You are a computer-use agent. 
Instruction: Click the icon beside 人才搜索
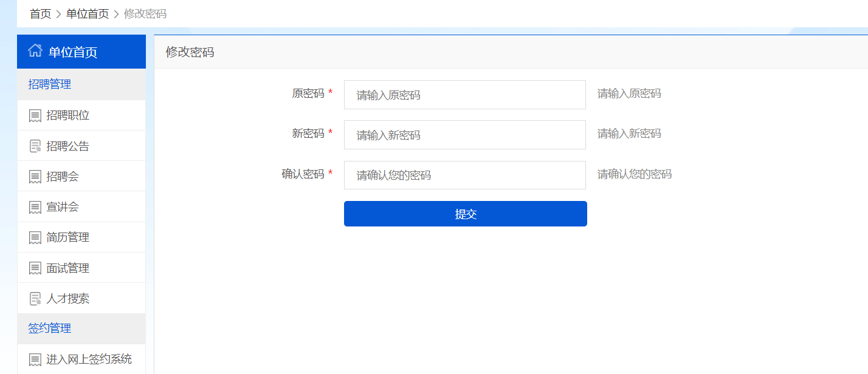pyautogui.click(x=35, y=299)
